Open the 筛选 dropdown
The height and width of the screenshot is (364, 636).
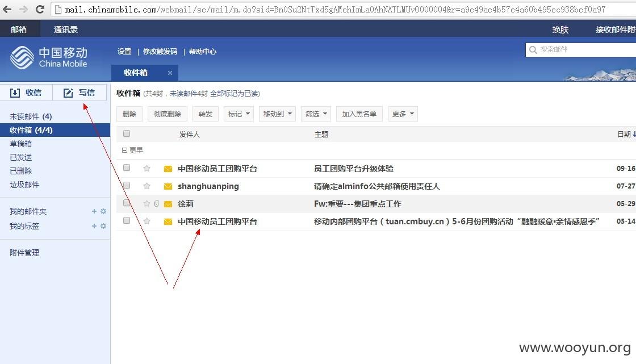[316, 114]
